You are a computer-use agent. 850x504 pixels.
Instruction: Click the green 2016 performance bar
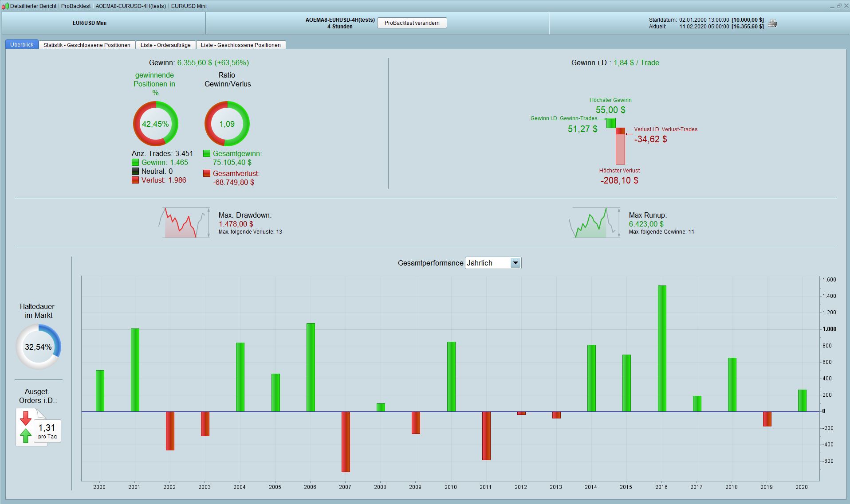tap(662, 348)
